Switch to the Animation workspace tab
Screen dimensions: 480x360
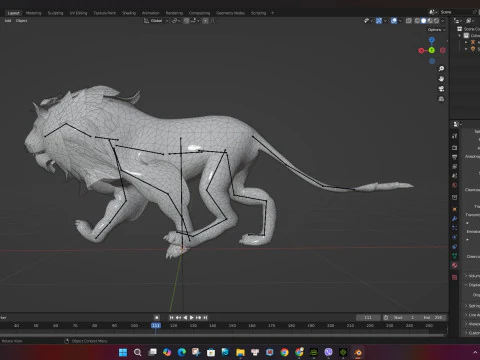(x=151, y=13)
